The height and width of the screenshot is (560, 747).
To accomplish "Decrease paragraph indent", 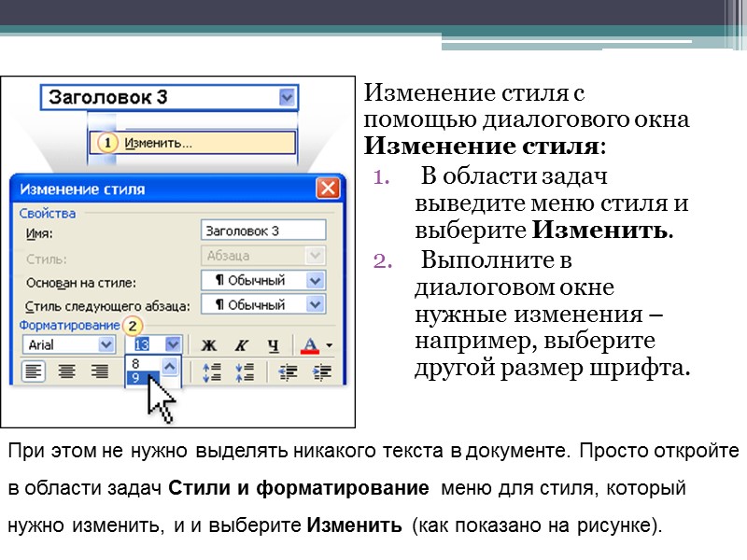I will [289, 371].
